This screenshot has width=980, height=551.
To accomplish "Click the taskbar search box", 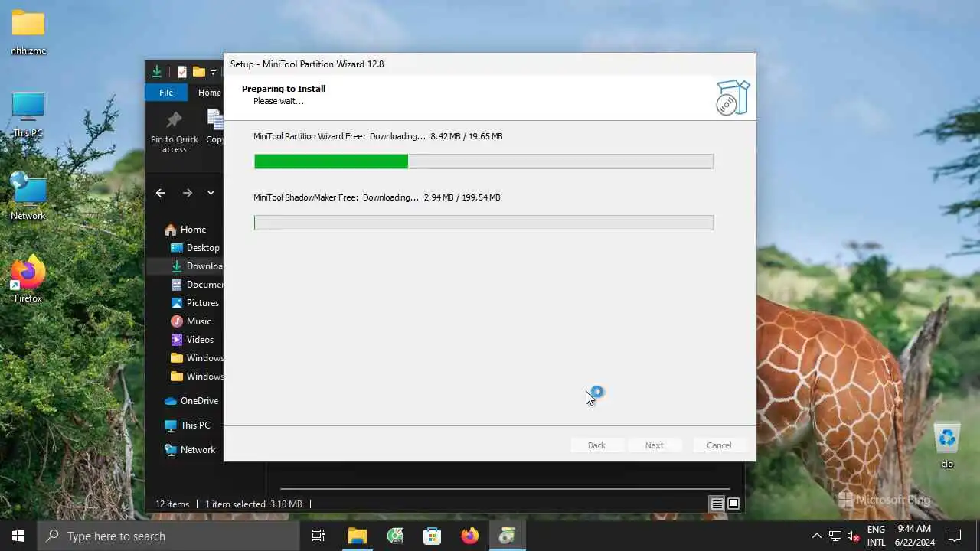I will tap(168, 536).
